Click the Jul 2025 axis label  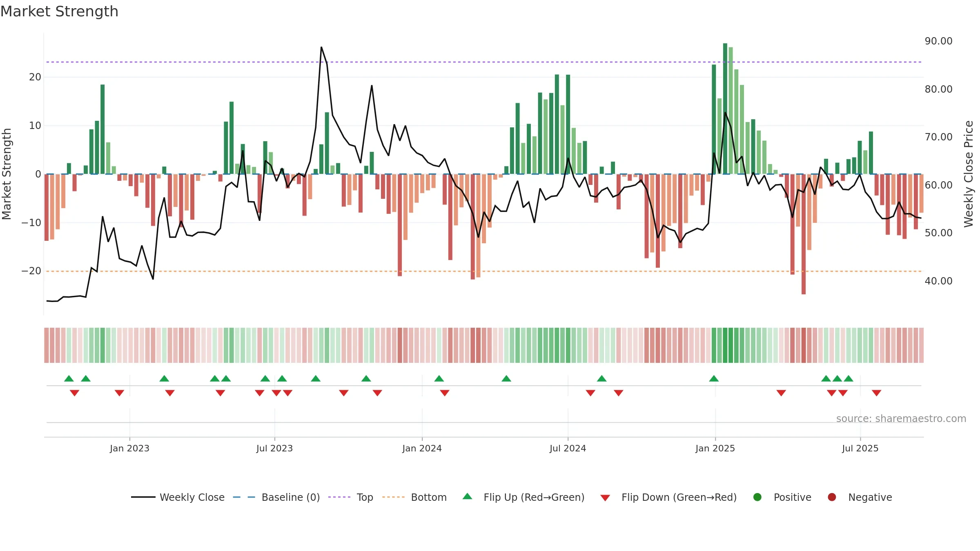(860, 448)
